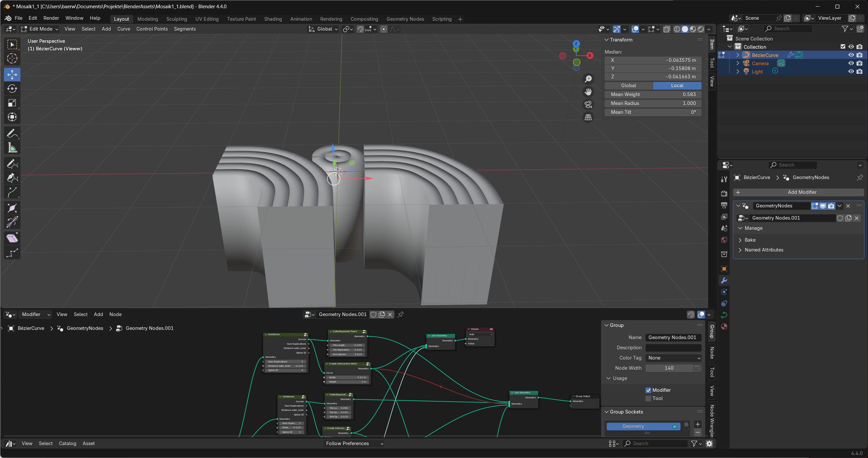The image size is (868, 458).
Task: Uncheck the Modifier usage checkbox
Action: (648, 390)
